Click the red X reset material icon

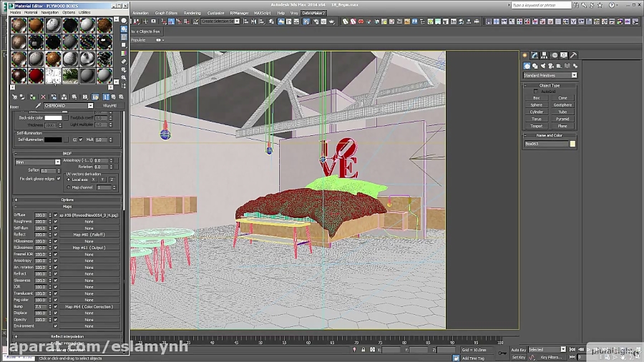click(43, 97)
